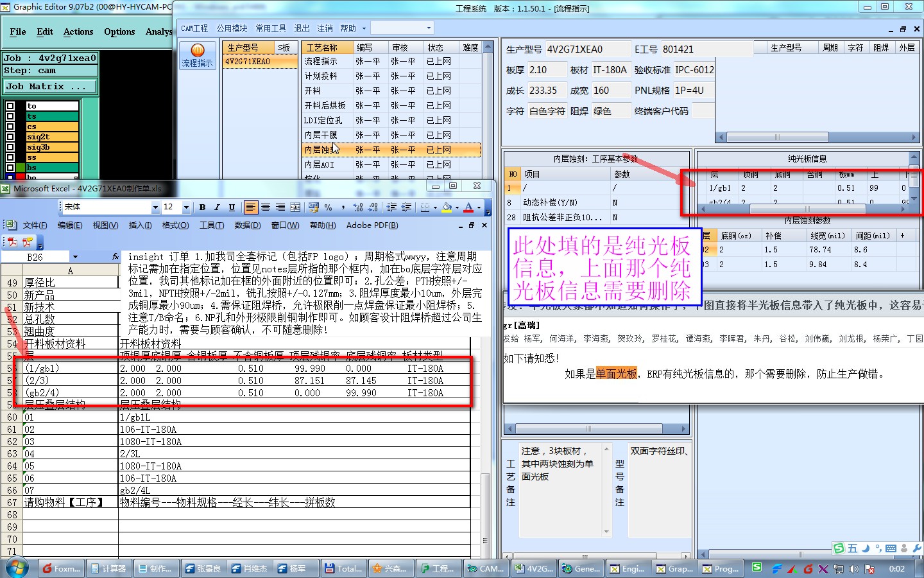
Task: Toggle checkbox for layer 'ss'
Action: (x=10, y=157)
